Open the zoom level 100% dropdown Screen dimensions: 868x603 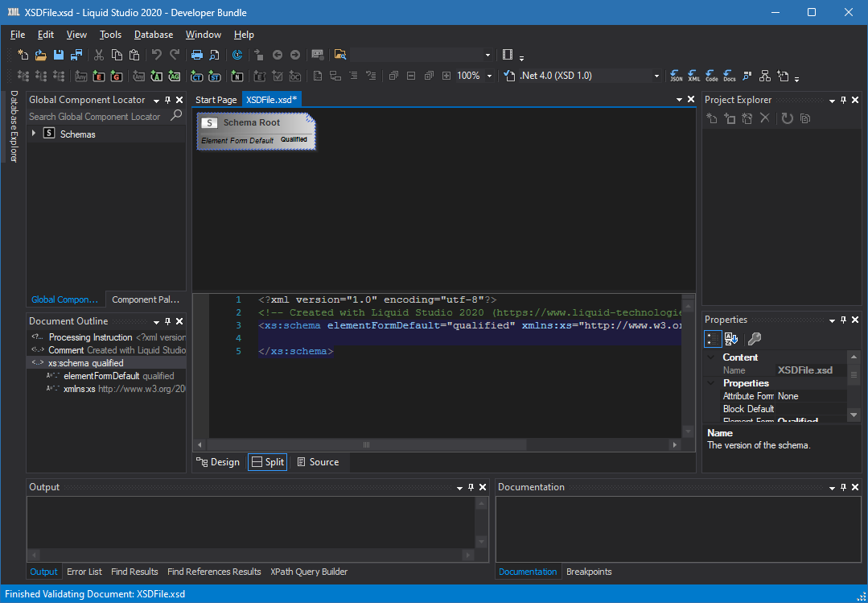point(489,76)
